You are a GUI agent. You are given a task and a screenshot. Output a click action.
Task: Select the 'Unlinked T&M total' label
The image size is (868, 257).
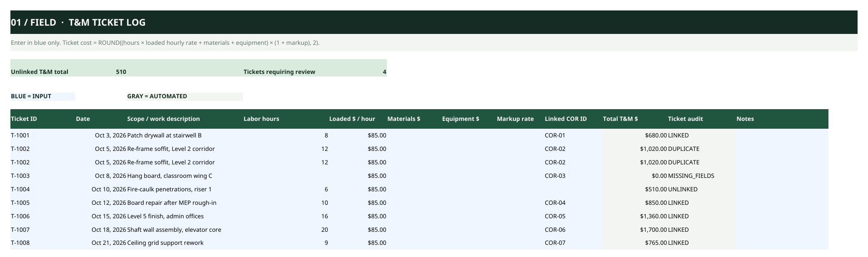(x=40, y=72)
